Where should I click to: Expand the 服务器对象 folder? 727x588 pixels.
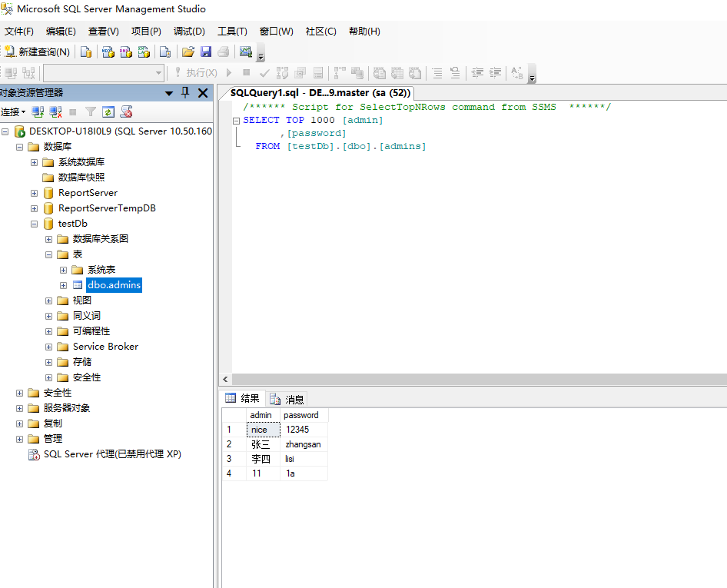point(19,408)
